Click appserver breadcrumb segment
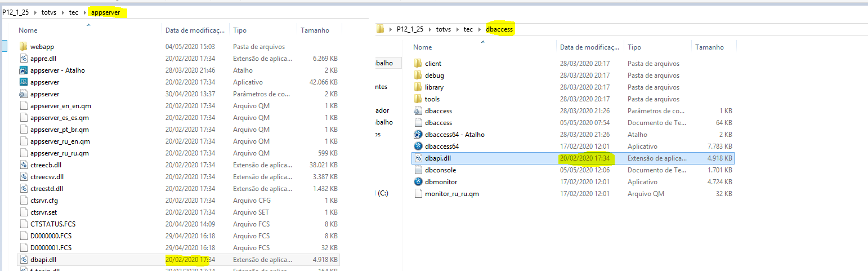This screenshot has width=868, height=271. coord(106,12)
